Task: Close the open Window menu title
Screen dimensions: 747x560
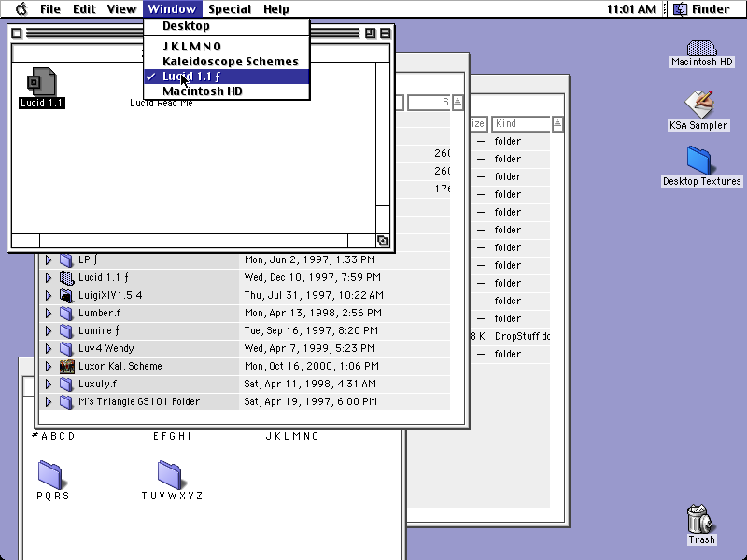Action: (x=172, y=9)
